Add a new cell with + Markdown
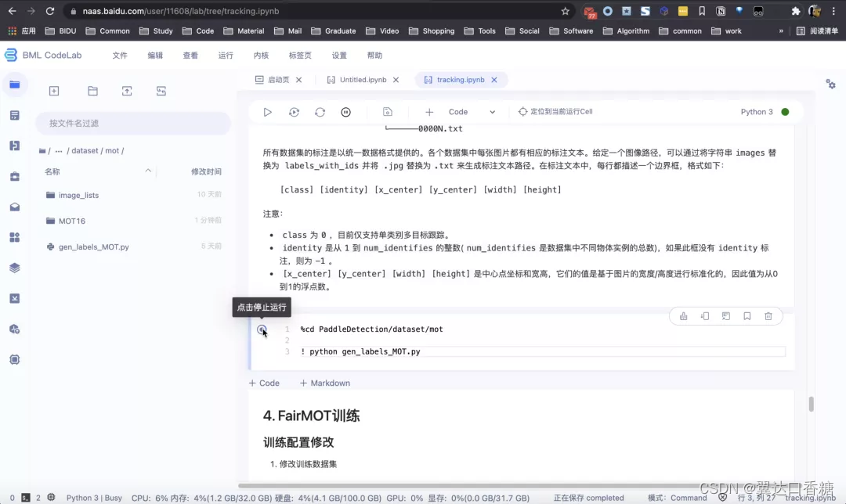Screen dimensions: 846x504 (324, 383)
